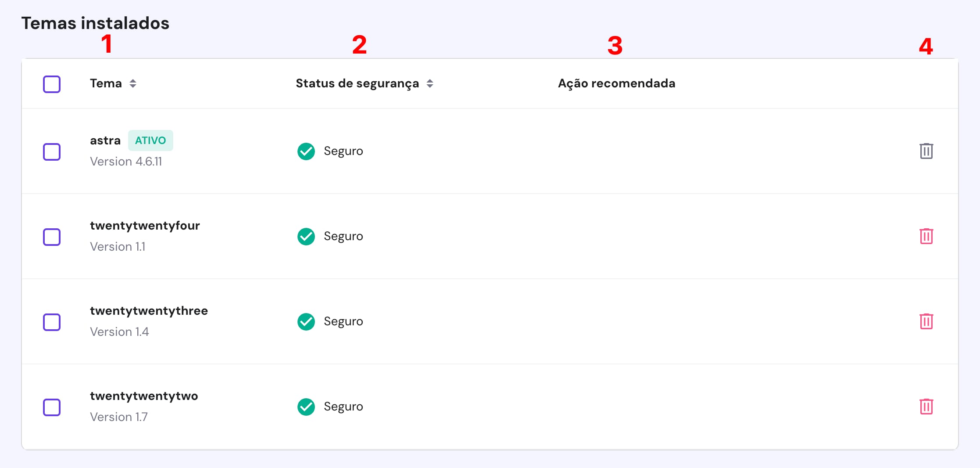980x468 pixels.
Task: Click the Seguro status icon for twentytwentytwo
Action: [x=306, y=407]
